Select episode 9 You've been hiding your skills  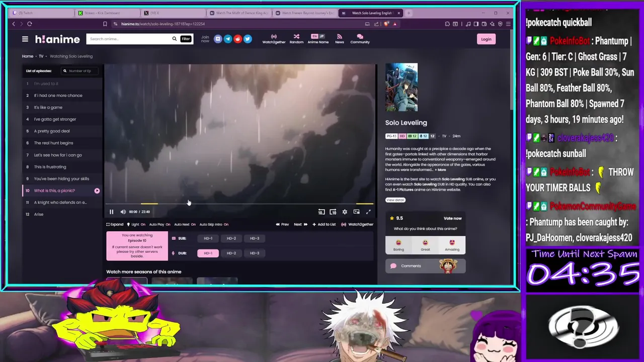62,178
